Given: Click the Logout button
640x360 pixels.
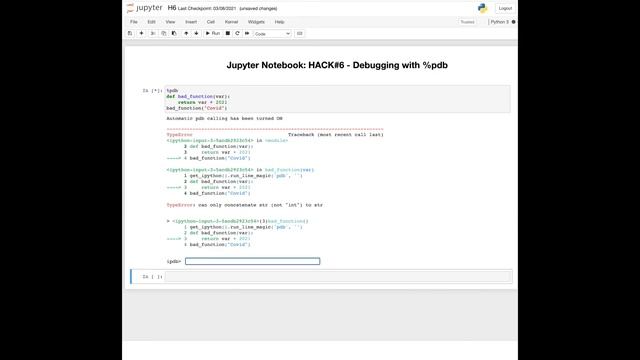Looking at the screenshot, I should (x=505, y=8).
